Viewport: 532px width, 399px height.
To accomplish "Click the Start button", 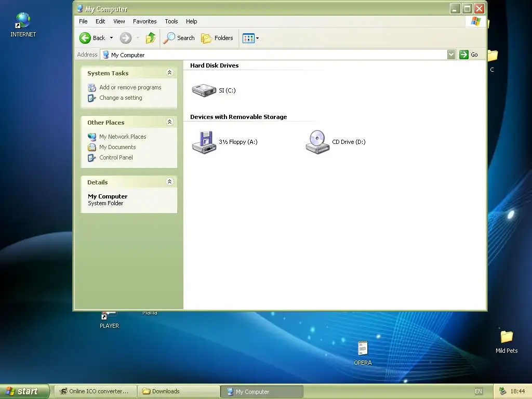I will tap(24, 391).
